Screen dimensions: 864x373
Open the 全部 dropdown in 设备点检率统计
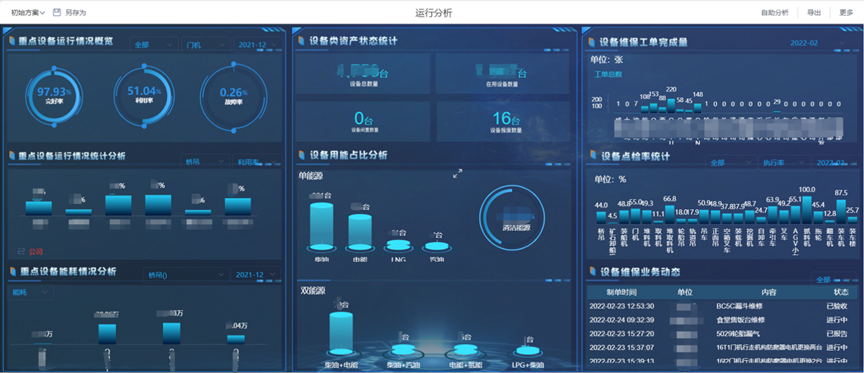[x=730, y=163]
